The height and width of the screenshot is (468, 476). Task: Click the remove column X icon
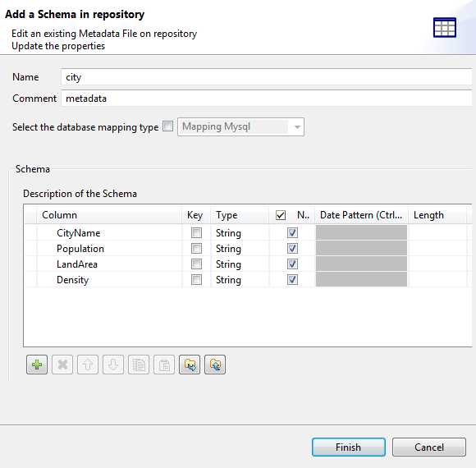(62, 365)
